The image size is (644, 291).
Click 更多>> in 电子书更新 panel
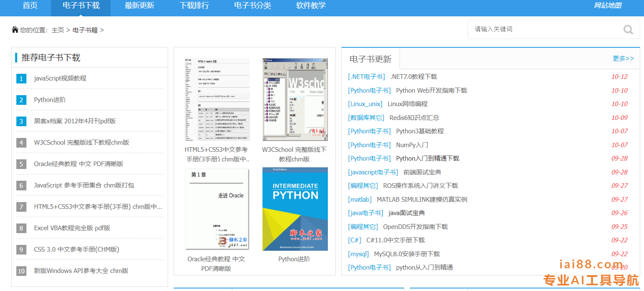623,58
